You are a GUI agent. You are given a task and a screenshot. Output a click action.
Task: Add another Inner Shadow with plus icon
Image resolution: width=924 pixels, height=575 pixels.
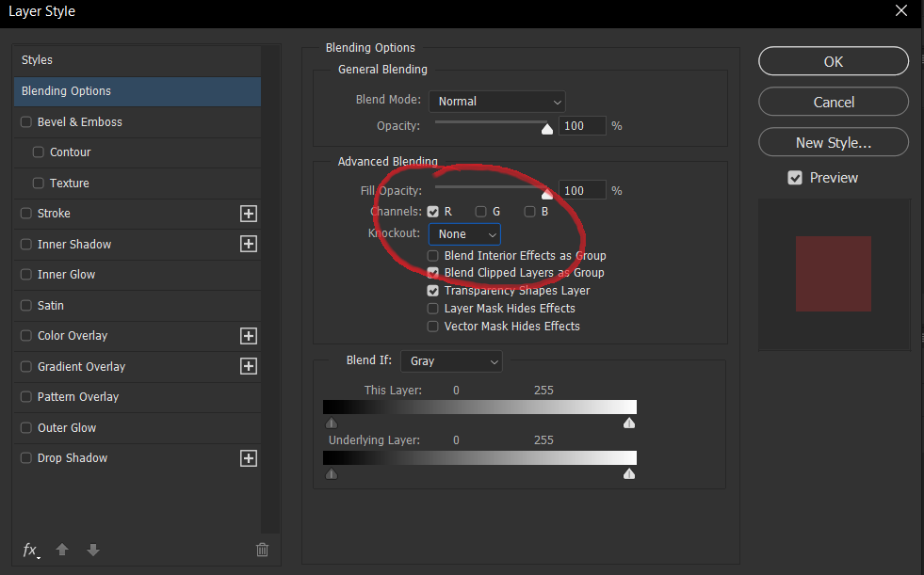coord(249,245)
